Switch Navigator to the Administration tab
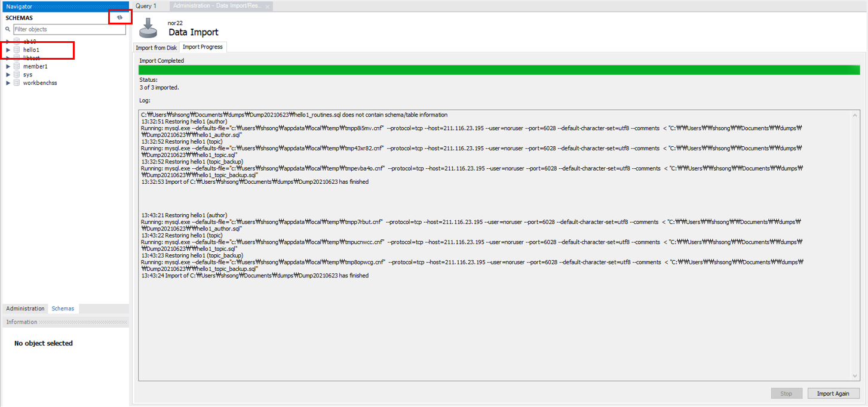 [25, 309]
